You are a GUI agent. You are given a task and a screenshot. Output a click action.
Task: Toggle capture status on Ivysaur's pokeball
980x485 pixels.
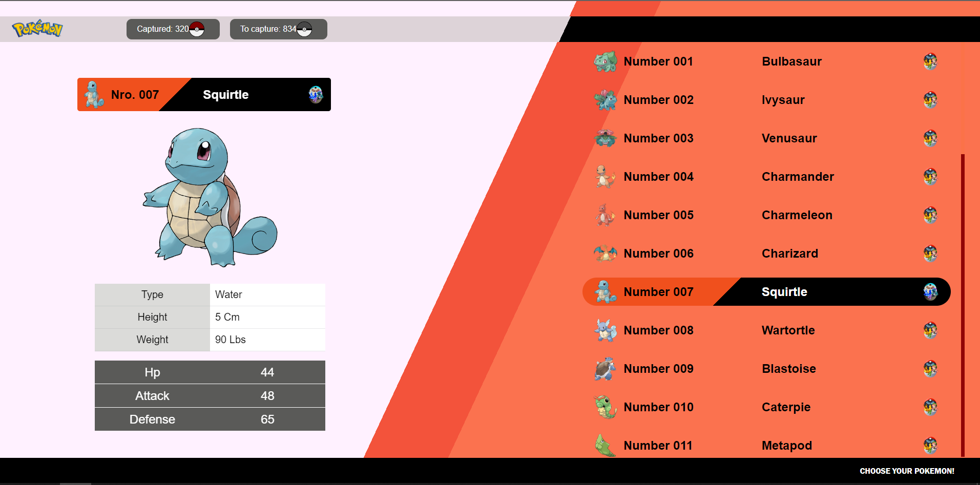(x=931, y=100)
